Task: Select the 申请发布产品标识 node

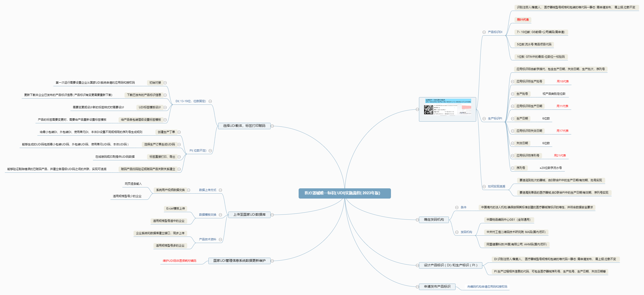Action: point(437,286)
